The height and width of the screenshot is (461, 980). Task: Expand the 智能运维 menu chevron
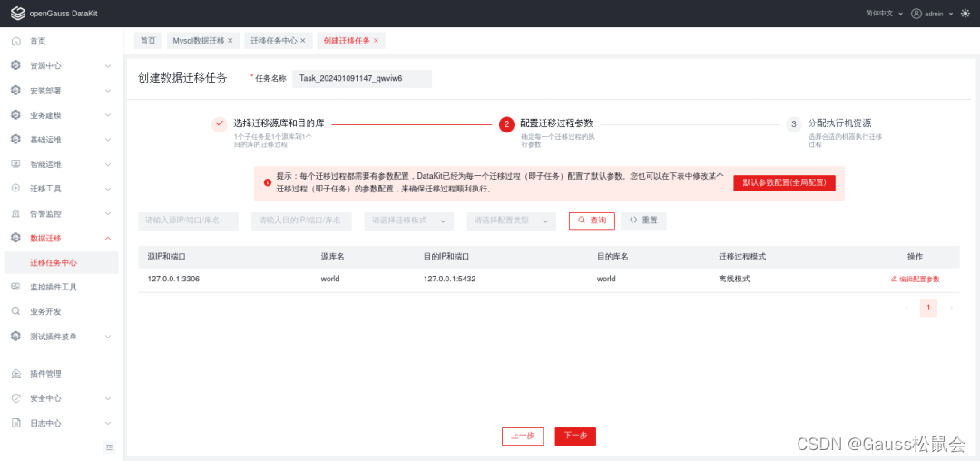(x=107, y=164)
